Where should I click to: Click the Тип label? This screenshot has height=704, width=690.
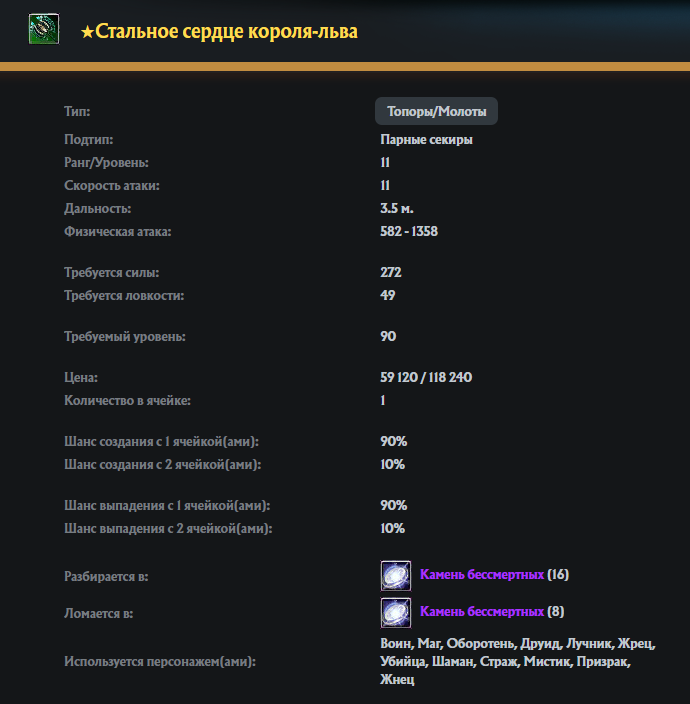(x=77, y=112)
